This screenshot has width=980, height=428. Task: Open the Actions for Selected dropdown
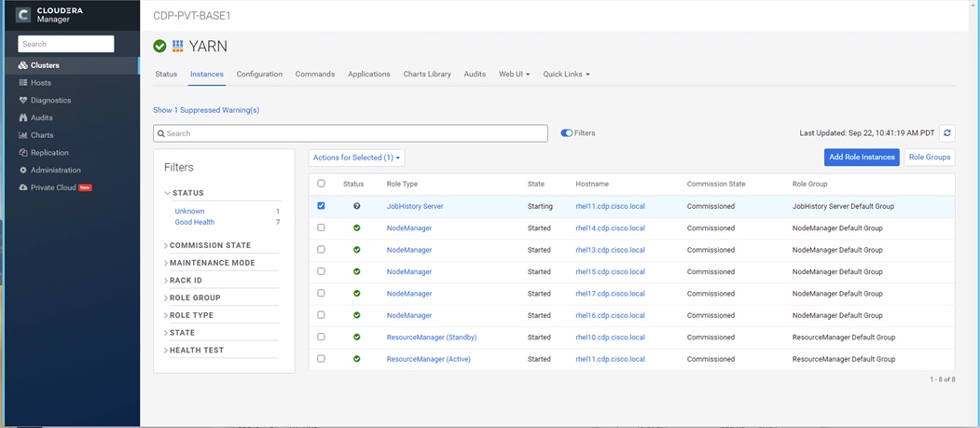(x=356, y=158)
